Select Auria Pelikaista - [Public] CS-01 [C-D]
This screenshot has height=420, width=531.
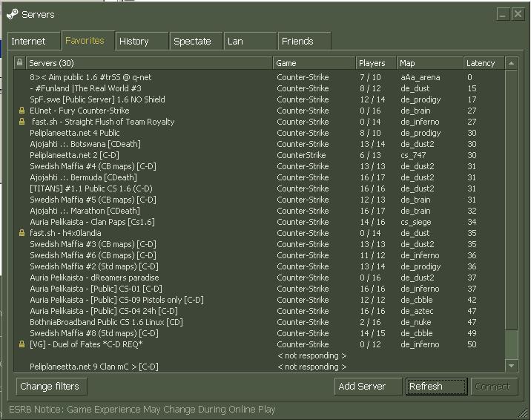pyautogui.click(x=260, y=289)
